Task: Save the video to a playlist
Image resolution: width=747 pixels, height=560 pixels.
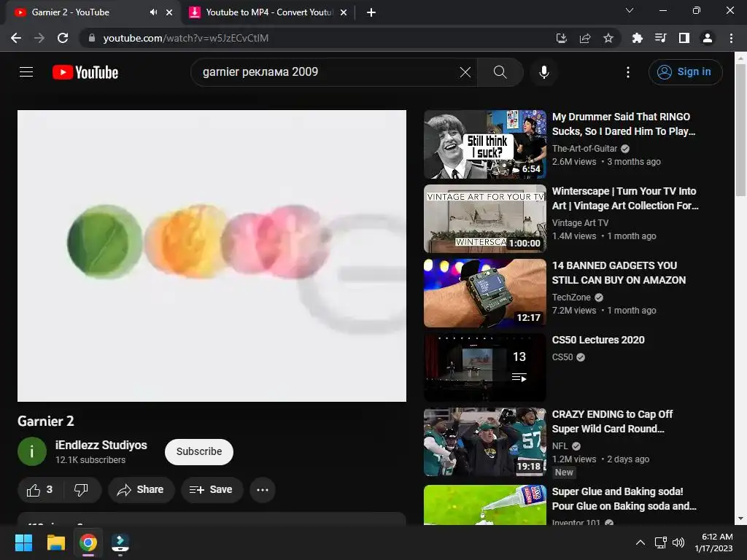Action: (x=212, y=489)
